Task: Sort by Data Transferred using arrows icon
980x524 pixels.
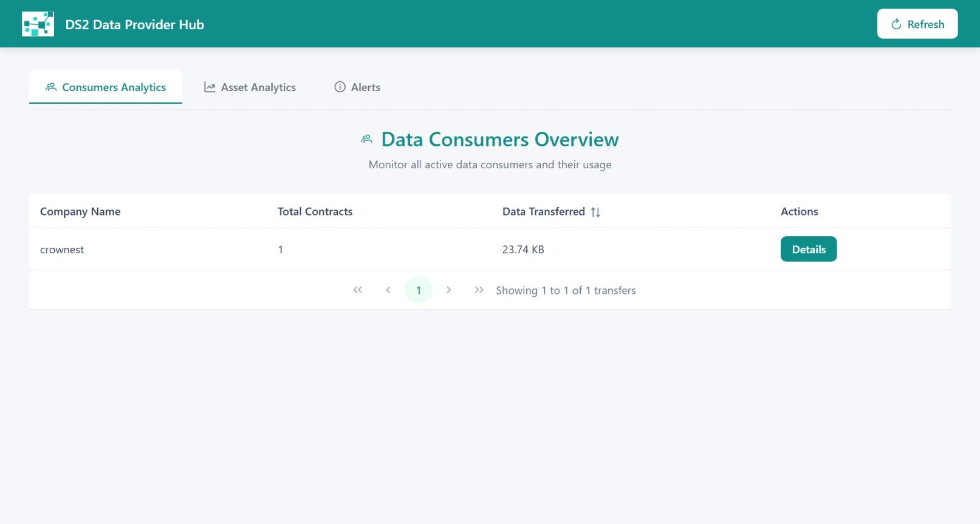Action: 595,212
